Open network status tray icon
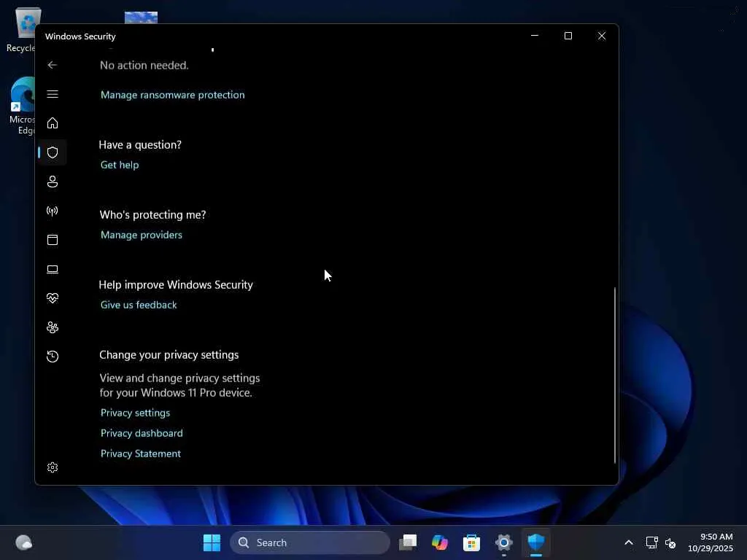 [651, 542]
